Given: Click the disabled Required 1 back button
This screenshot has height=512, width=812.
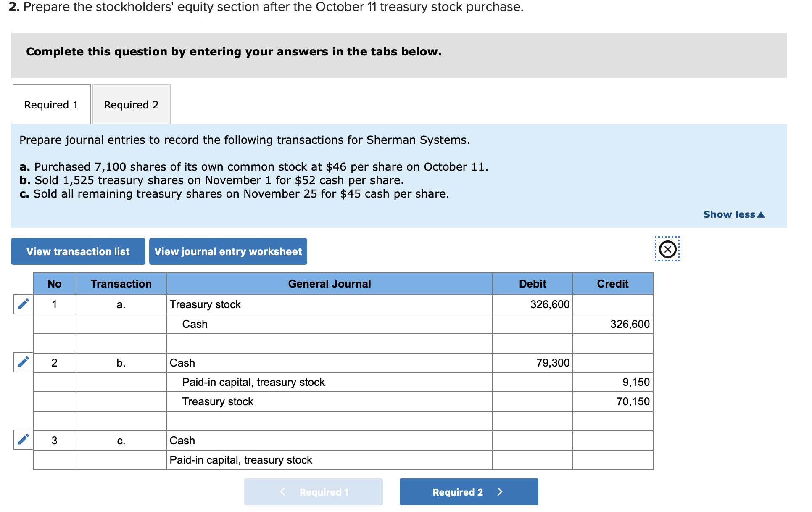Looking at the screenshot, I should 313,492.
